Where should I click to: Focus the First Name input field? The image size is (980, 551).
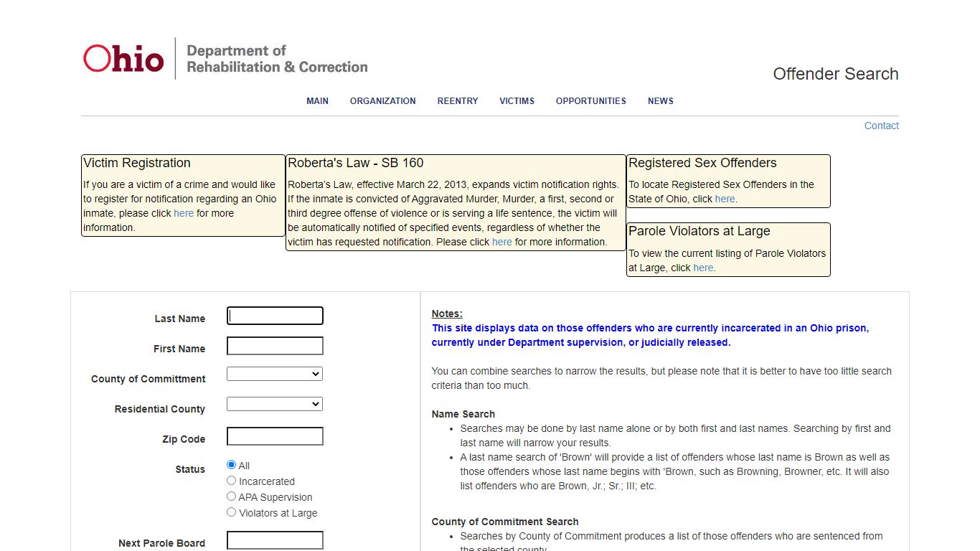[x=275, y=346]
